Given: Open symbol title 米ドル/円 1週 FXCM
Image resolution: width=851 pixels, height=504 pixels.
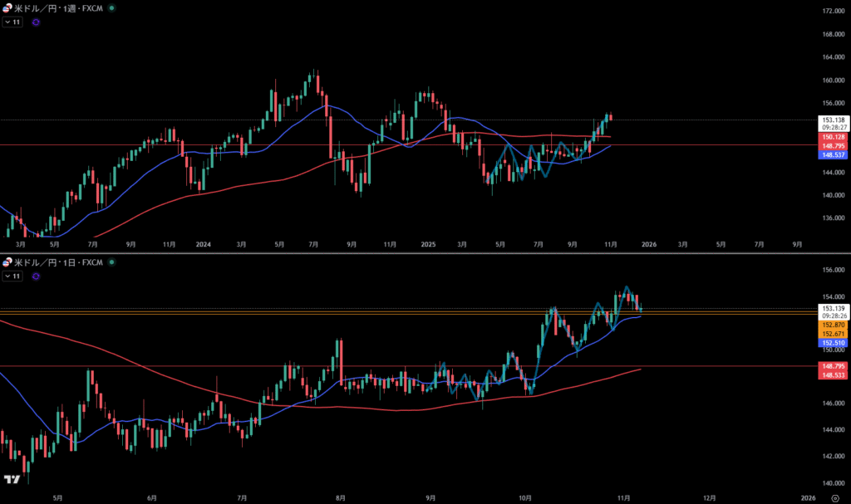Looking at the screenshot, I should click(58, 7).
